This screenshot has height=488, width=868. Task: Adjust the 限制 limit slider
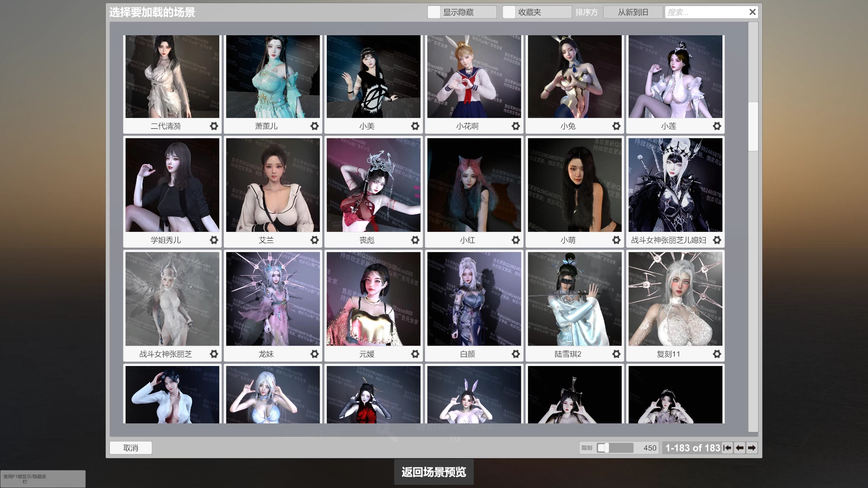coord(606,448)
